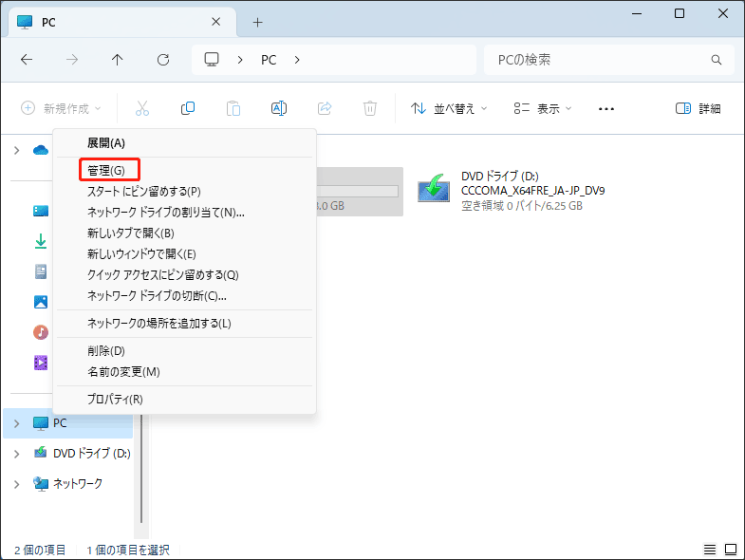The height and width of the screenshot is (560, 745).
Task: Go up one folder level
Action: pos(118,60)
